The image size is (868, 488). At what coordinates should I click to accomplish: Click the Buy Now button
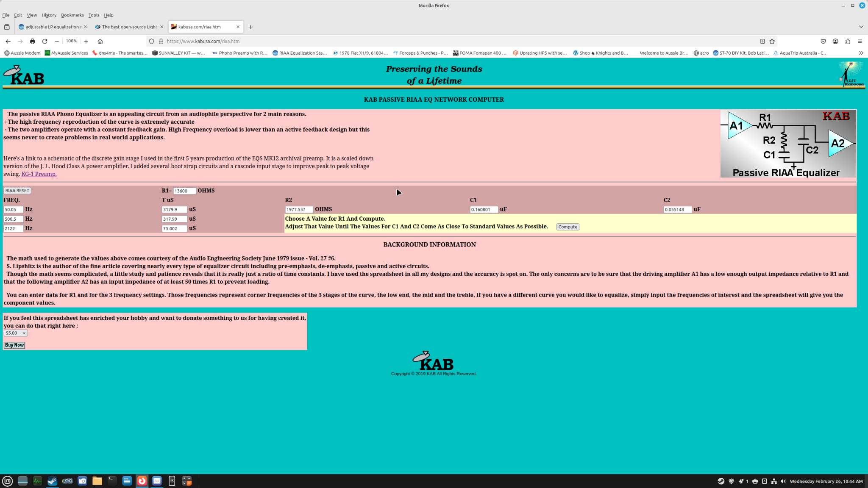click(x=14, y=345)
